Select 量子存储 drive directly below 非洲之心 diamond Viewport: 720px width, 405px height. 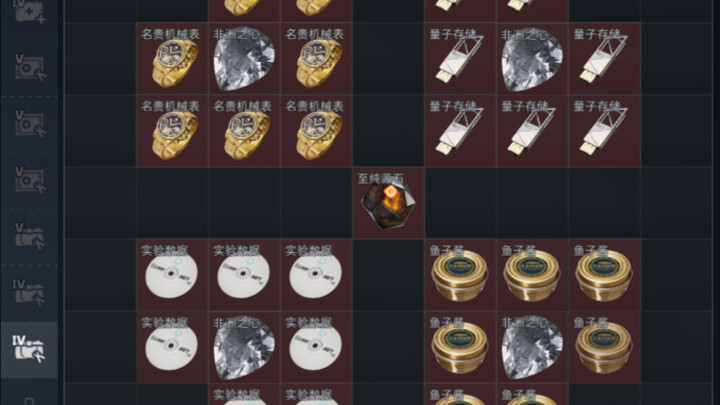(532, 131)
